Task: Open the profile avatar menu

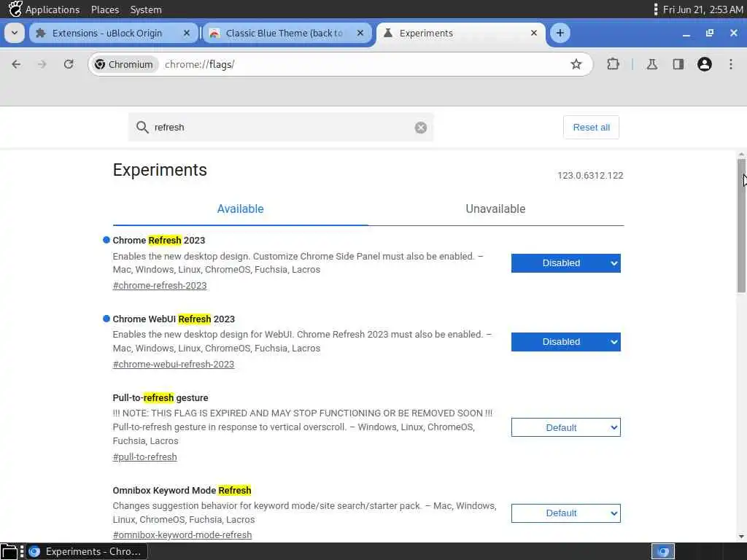Action: 704,64
